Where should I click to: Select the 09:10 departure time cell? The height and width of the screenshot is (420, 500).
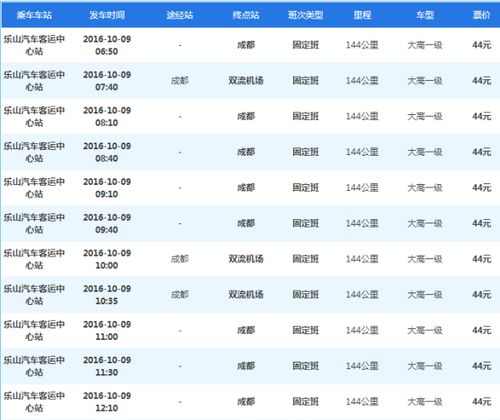(x=107, y=188)
